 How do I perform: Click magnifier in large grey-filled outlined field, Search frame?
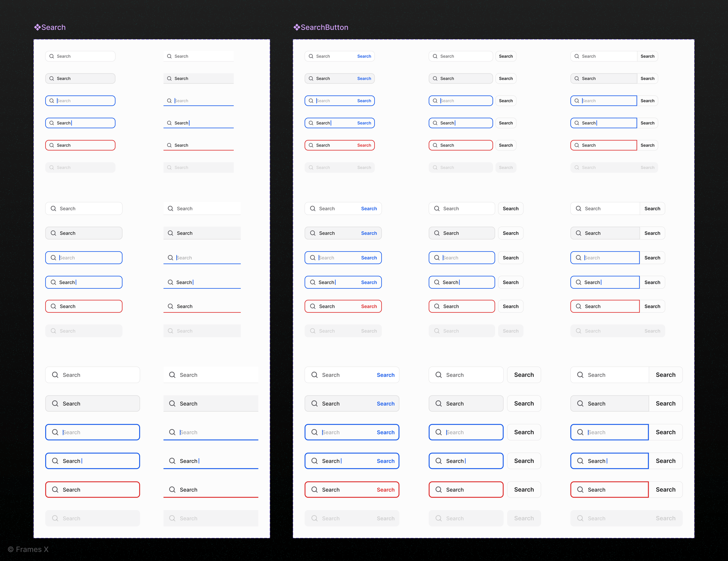click(x=55, y=403)
